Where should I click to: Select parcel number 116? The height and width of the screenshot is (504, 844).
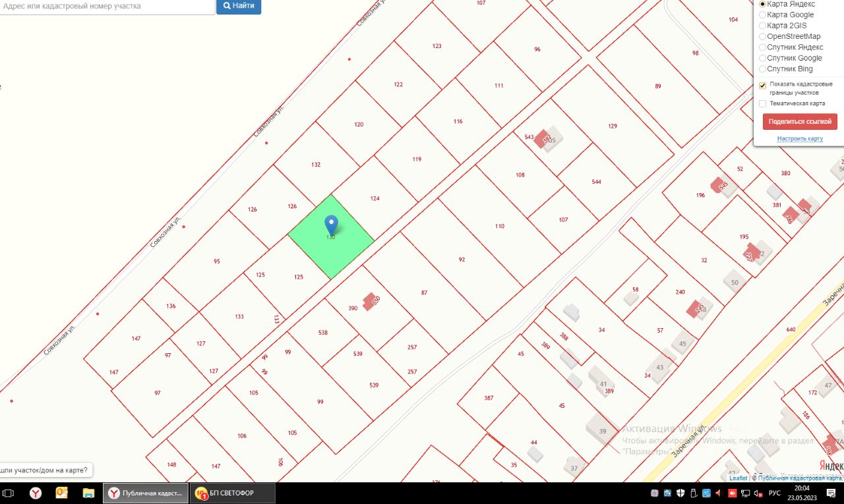tap(458, 121)
